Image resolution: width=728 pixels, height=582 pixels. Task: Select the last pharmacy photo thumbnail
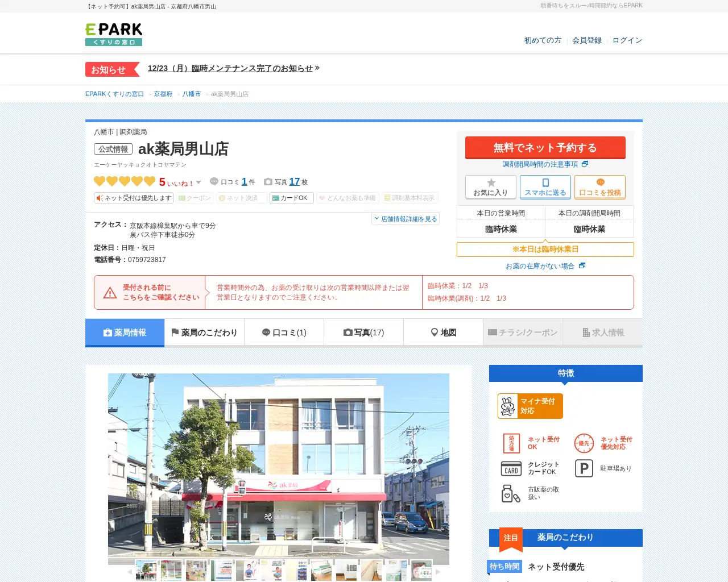pos(421,570)
